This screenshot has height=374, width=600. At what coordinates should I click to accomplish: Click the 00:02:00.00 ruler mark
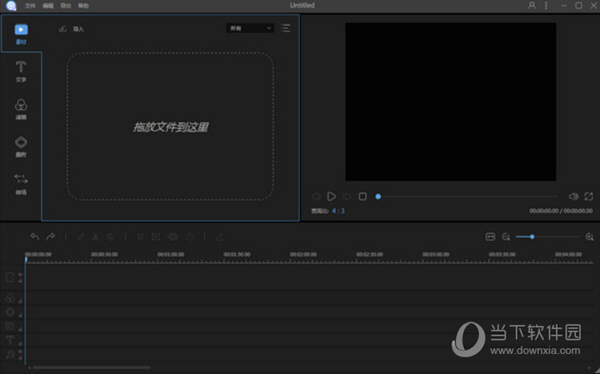coord(303,254)
